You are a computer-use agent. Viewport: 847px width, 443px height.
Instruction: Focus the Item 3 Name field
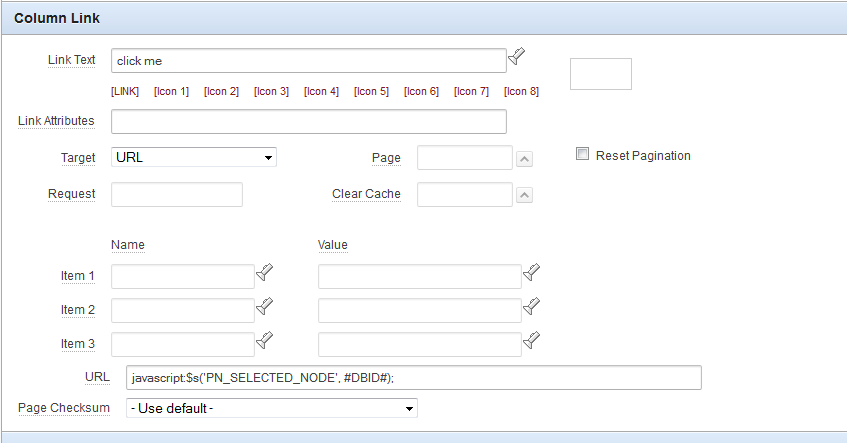pyautogui.click(x=183, y=345)
